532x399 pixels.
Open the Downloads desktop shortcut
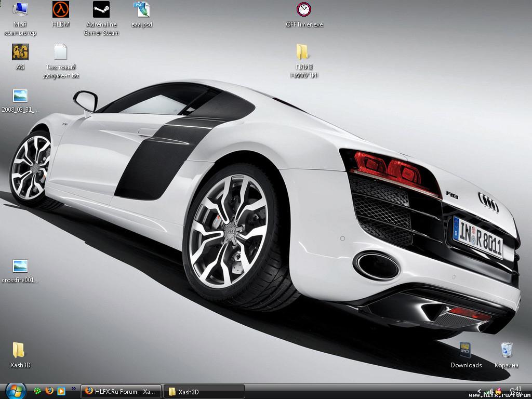[x=466, y=351]
